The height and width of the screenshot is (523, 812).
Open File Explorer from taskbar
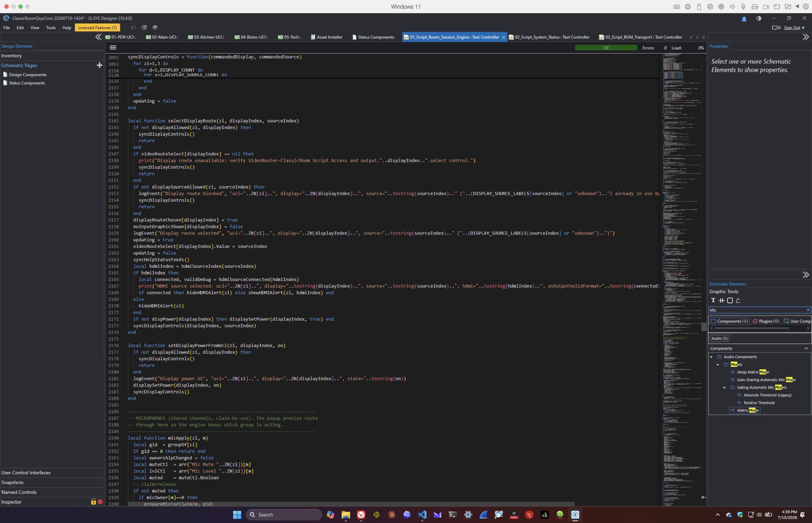[x=345, y=515]
